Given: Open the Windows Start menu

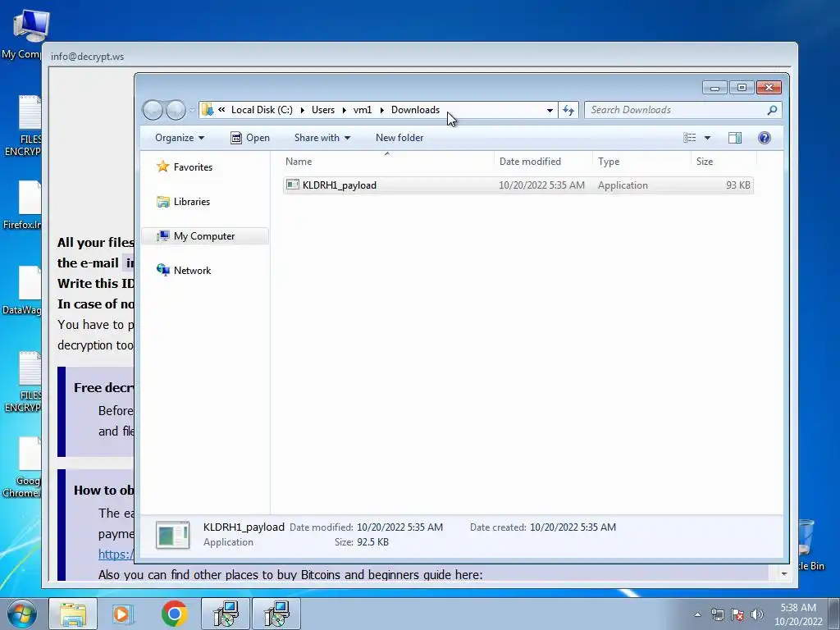Looking at the screenshot, I should click(x=22, y=614).
